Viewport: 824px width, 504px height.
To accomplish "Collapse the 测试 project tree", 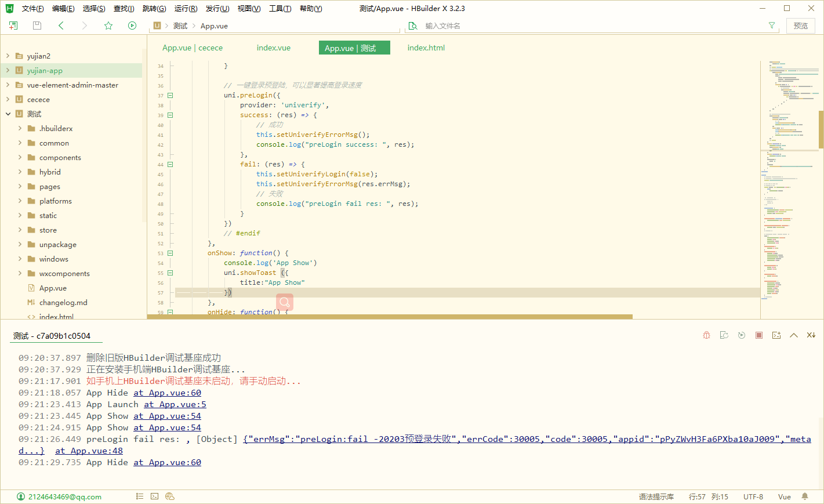I will (8, 114).
